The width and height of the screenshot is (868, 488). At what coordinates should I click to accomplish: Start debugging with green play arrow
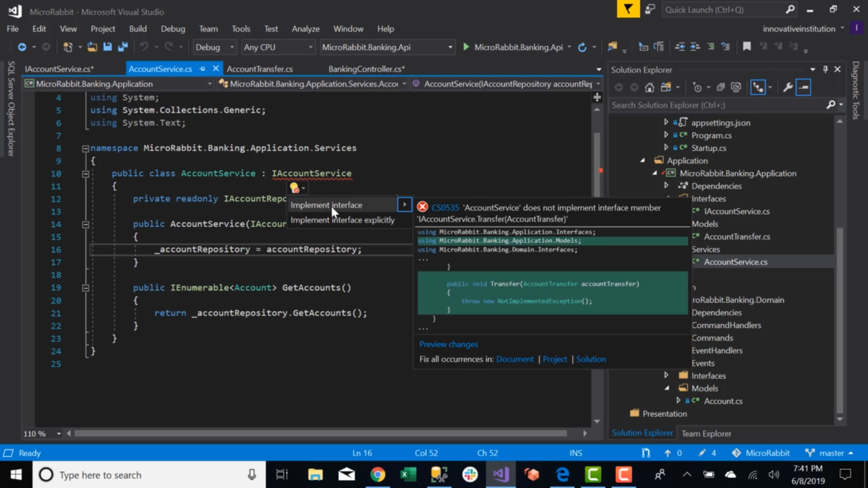click(466, 47)
